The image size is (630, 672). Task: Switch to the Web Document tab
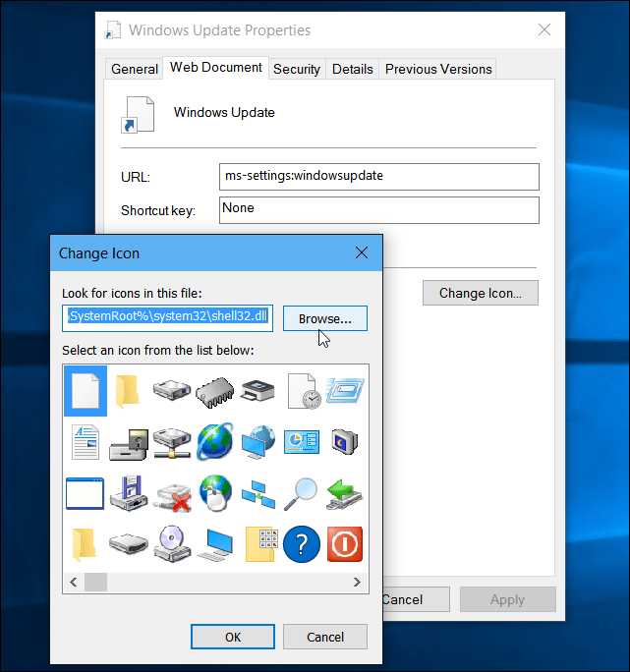215,67
